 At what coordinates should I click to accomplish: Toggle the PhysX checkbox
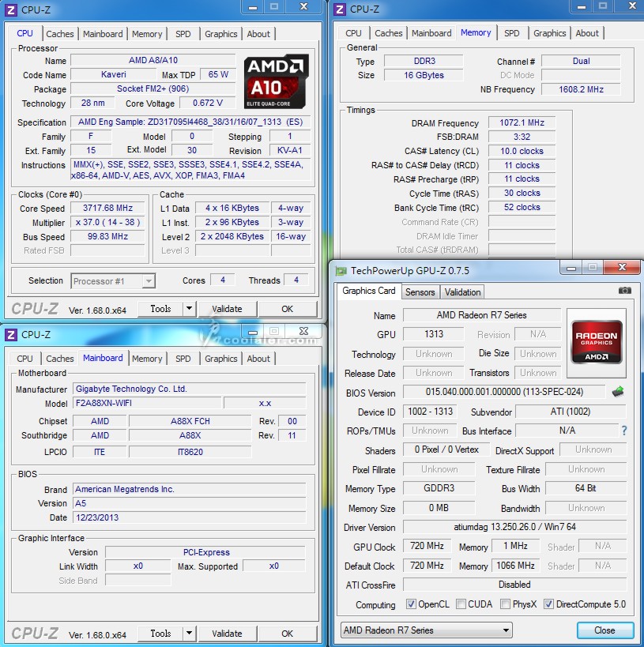(x=505, y=604)
